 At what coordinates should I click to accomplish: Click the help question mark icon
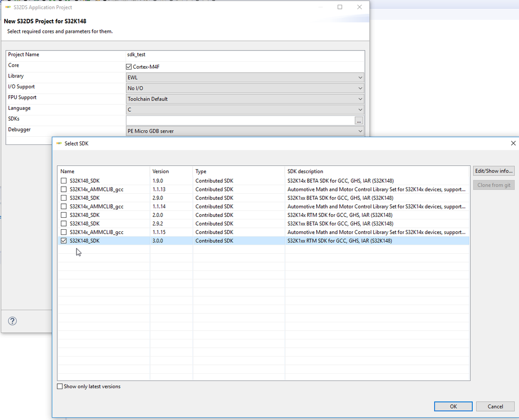[x=12, y=321]
